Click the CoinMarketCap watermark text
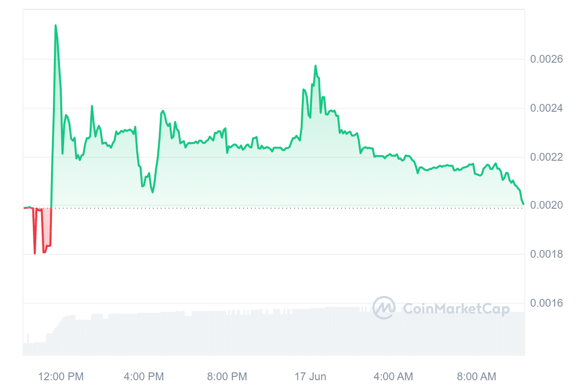 point(456,309)
